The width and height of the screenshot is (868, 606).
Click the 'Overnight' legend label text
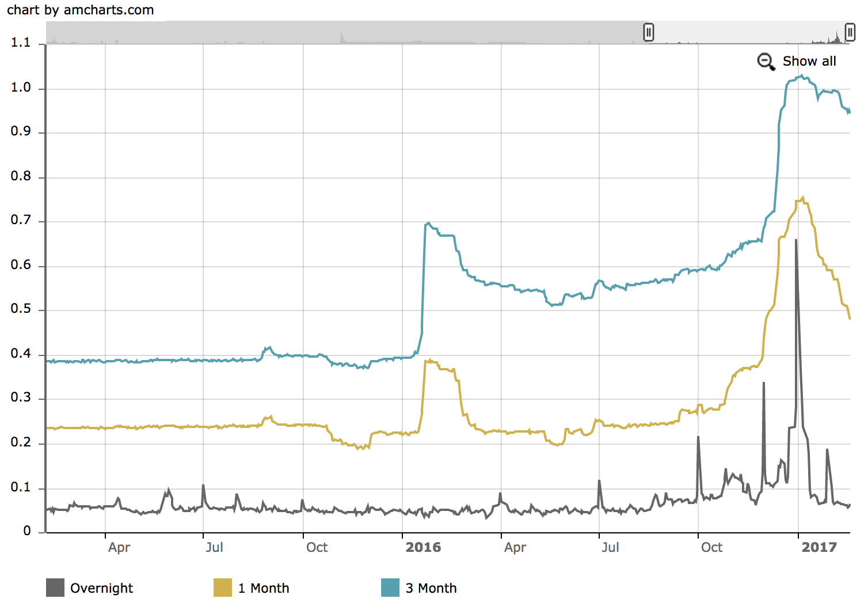tap(101, 588)
